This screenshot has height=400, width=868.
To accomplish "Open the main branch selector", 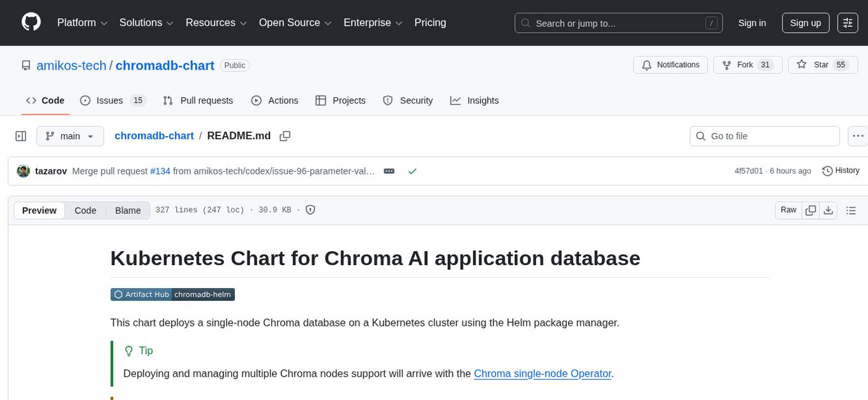I will point(70,135).
